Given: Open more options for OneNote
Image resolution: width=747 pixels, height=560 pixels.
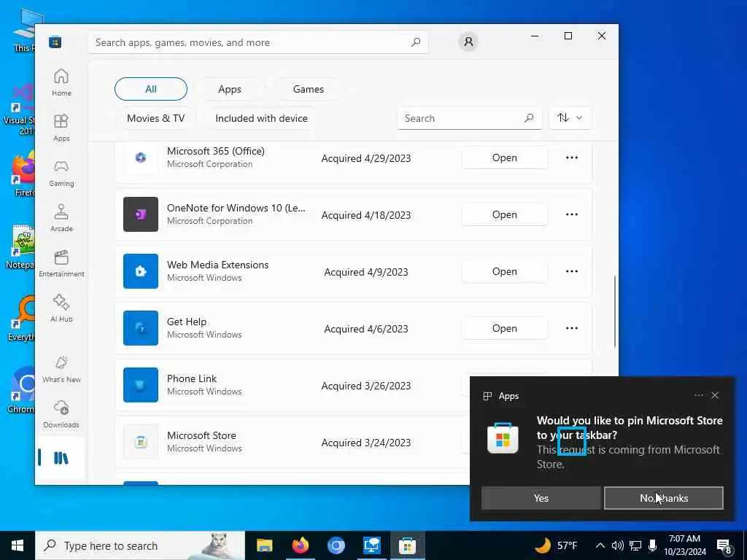Looking at the screenshot, I should click(x=572, y=214).
